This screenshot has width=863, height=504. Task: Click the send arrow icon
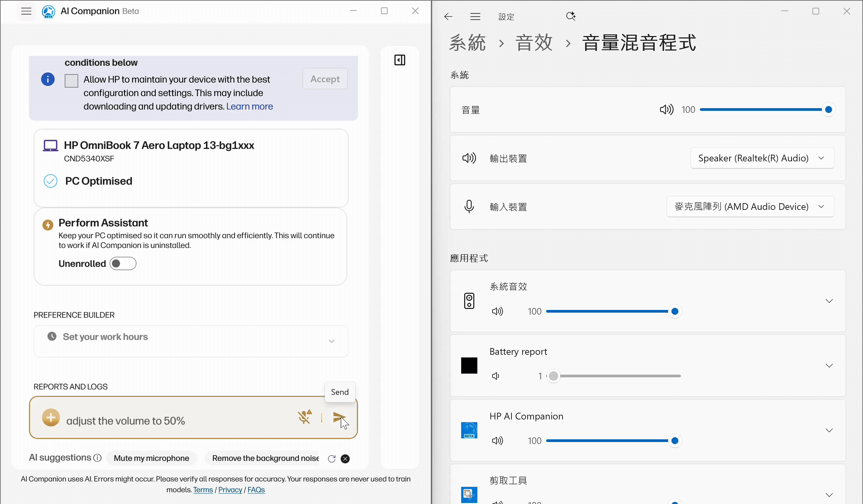(338, 417)
